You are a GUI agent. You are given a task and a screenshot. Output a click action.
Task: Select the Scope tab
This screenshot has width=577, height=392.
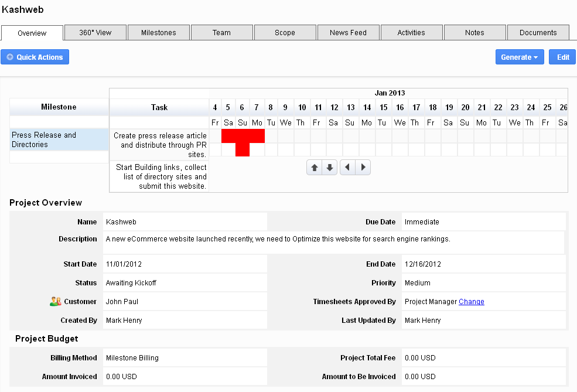(285, 33)
